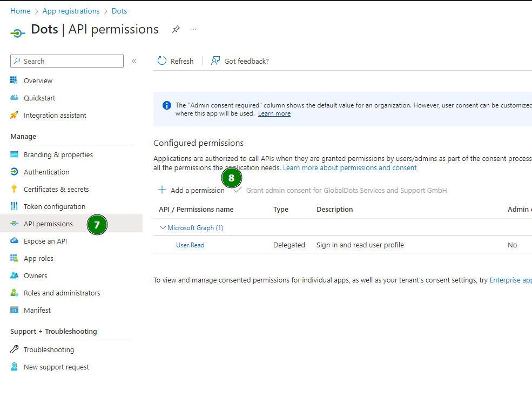The image size is (532, 397).
Task: Follow the Enterprise applications link
Action: coord(510,280)
